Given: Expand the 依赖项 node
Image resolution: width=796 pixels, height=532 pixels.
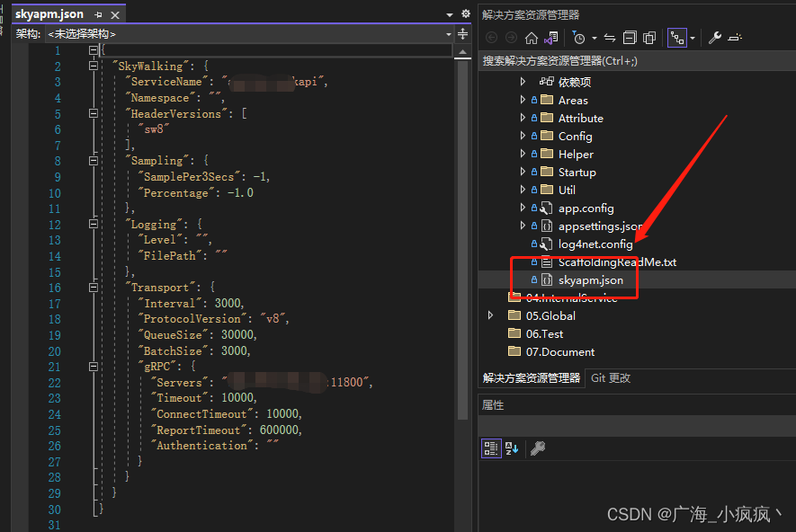Looking at the screenshot, I should click(523, 82).
